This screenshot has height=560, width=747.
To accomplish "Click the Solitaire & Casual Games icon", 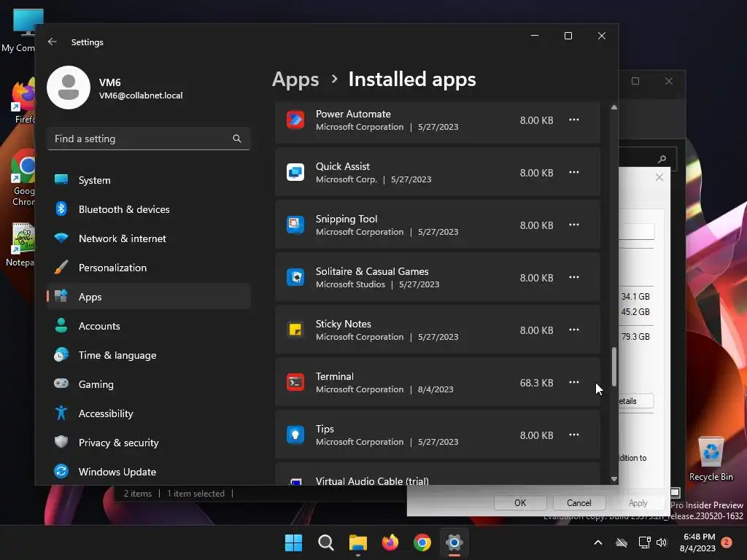I will (295, 277).
